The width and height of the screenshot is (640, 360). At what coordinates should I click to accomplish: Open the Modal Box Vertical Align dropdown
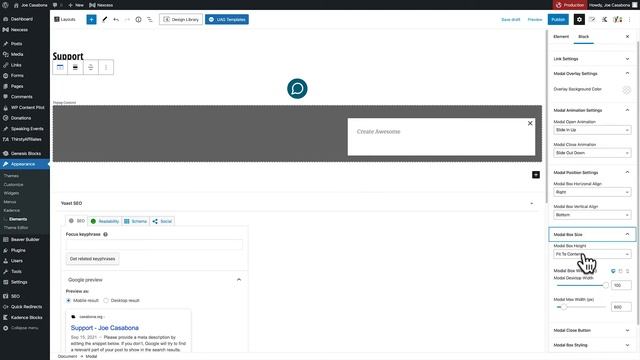click(x=592, y=215)
